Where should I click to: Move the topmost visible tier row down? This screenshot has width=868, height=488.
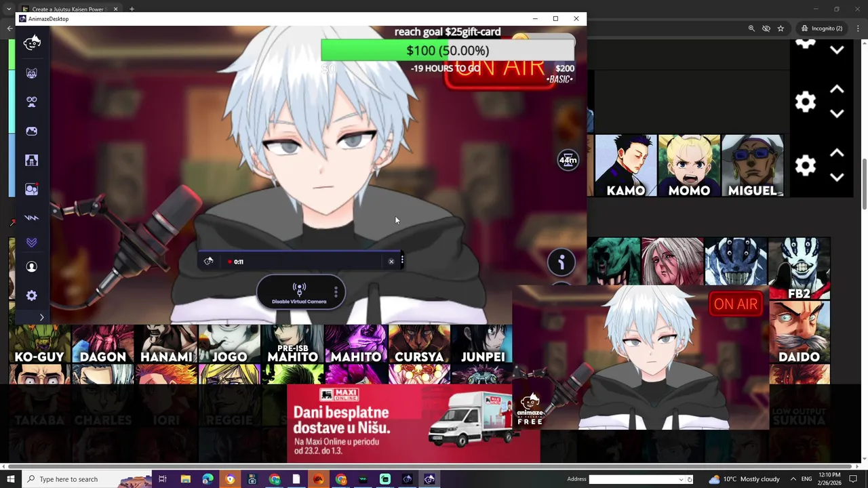coord(837,50)
